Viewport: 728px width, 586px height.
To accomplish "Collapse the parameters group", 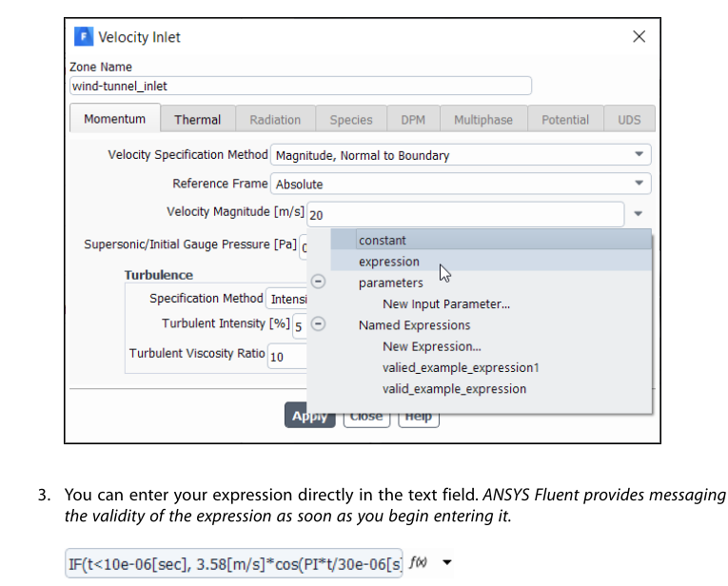I will (318, 282).
